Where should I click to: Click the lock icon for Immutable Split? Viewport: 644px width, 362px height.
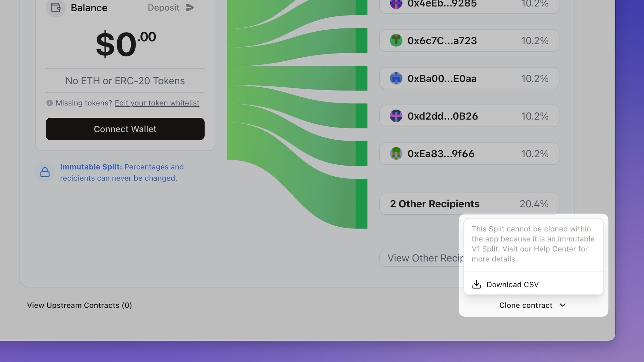point(45,172)
